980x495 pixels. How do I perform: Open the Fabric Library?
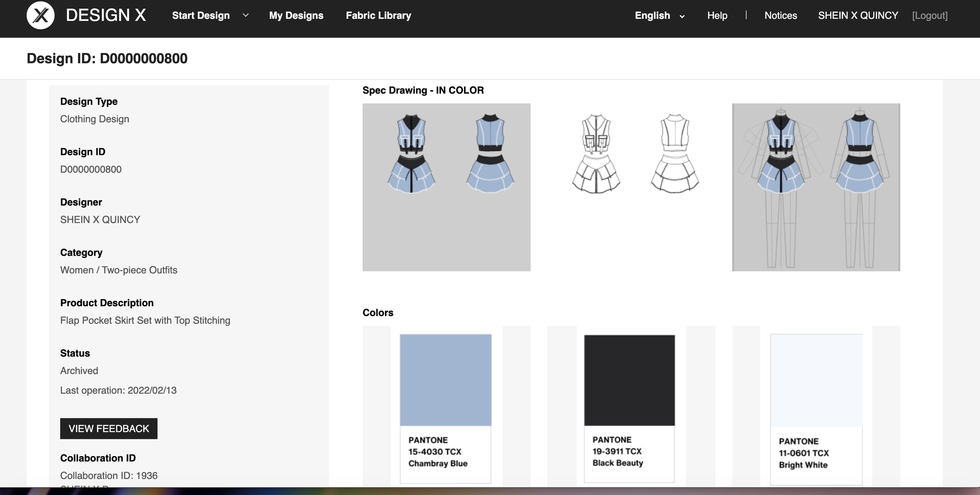378,16
